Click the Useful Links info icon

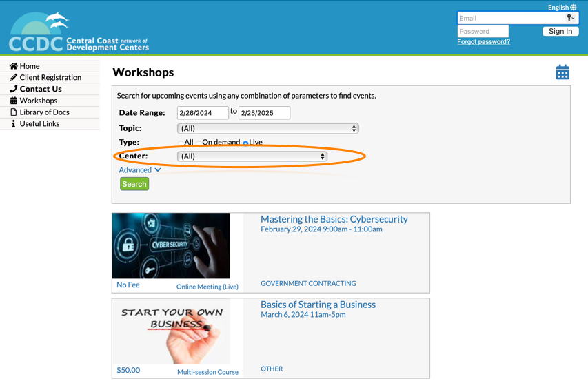[x=13, y=124]
